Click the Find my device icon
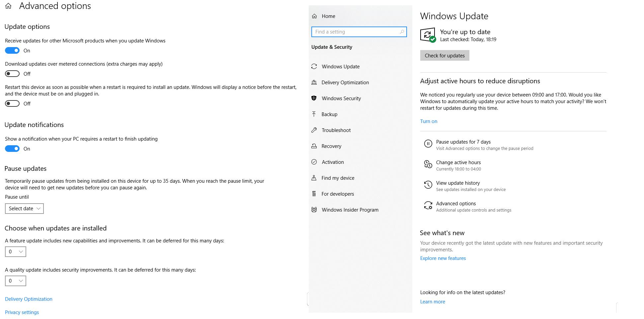644x319 pixels. [314, 178]
